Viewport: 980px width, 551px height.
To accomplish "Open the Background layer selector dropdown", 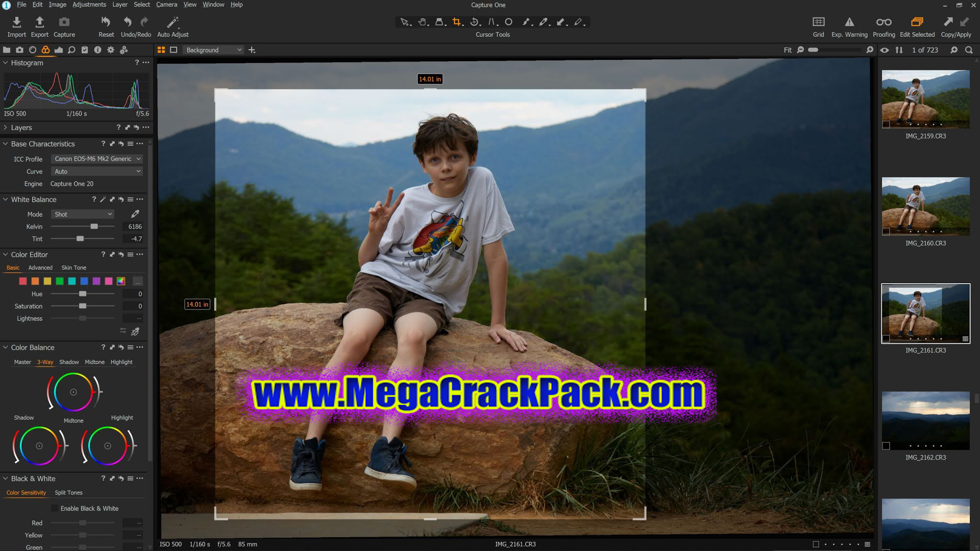I will (213, 50).
